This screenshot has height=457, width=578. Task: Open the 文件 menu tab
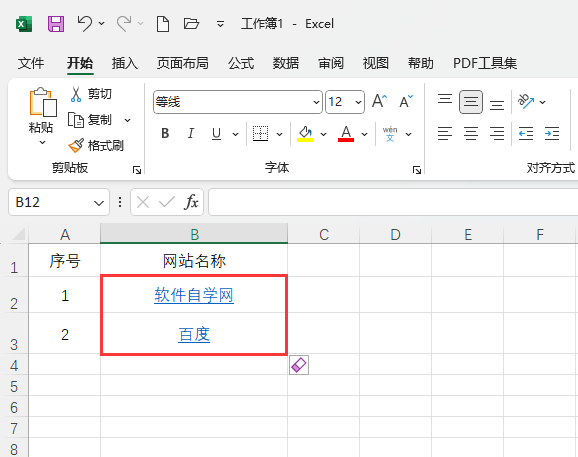[x=31, y=63]
